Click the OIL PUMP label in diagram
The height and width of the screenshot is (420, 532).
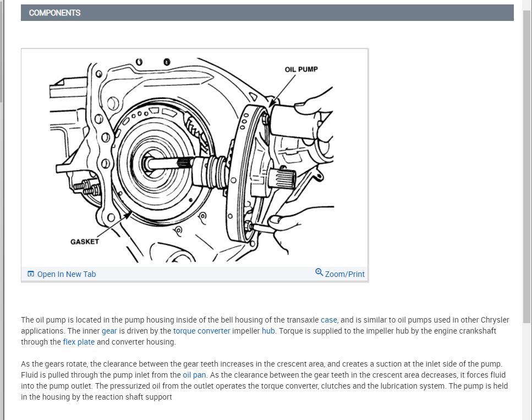301,69
